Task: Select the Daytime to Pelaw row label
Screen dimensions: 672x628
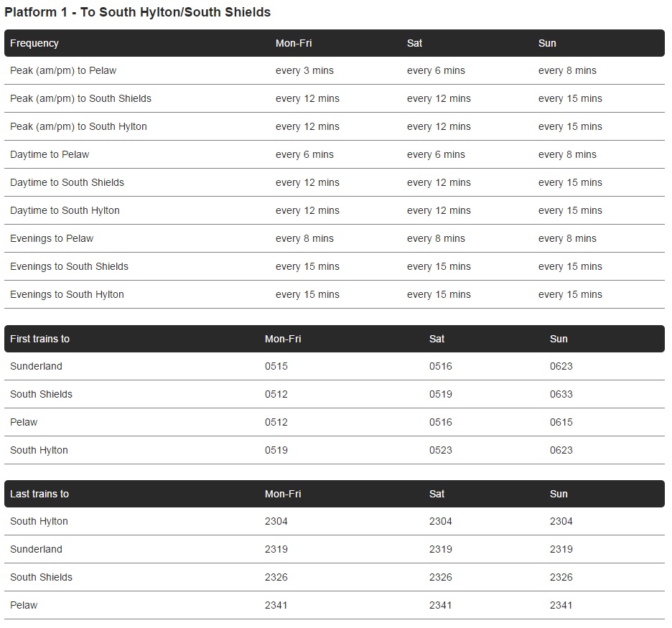Action: point(50,154)
